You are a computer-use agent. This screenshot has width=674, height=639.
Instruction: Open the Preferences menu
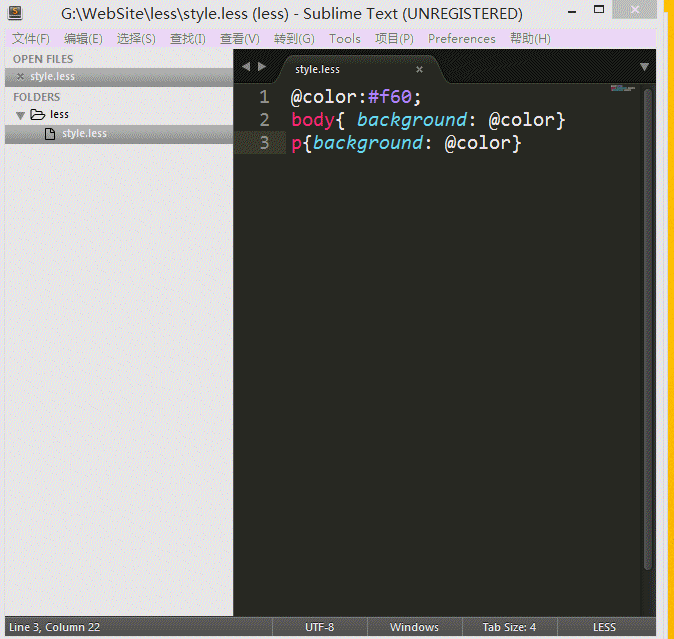point(462,39)
